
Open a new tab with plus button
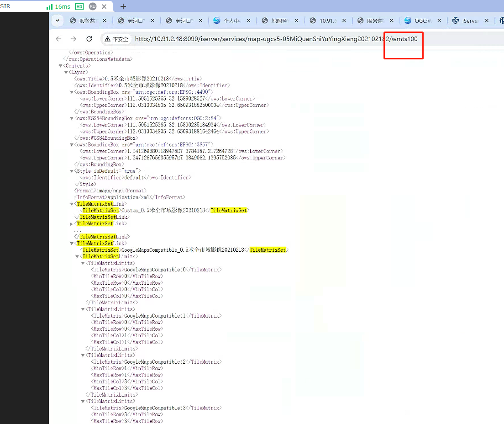[123, 6]
